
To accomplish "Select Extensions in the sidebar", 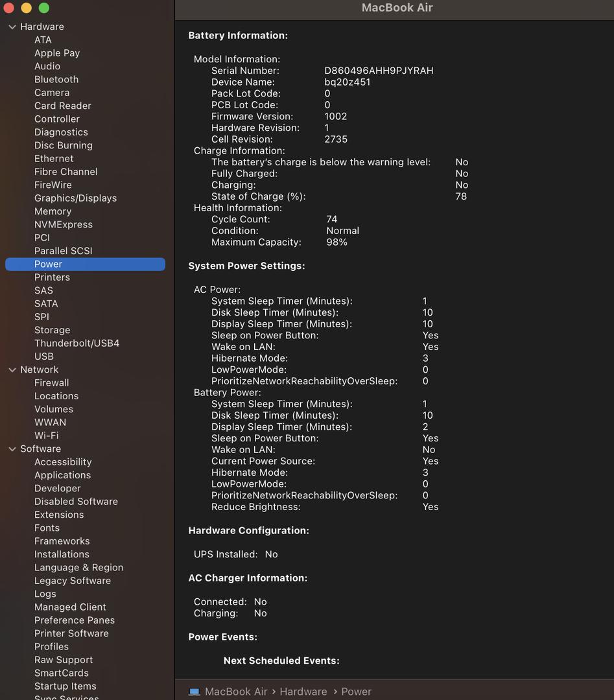I will pyautogui.click(x=59, y=515).
